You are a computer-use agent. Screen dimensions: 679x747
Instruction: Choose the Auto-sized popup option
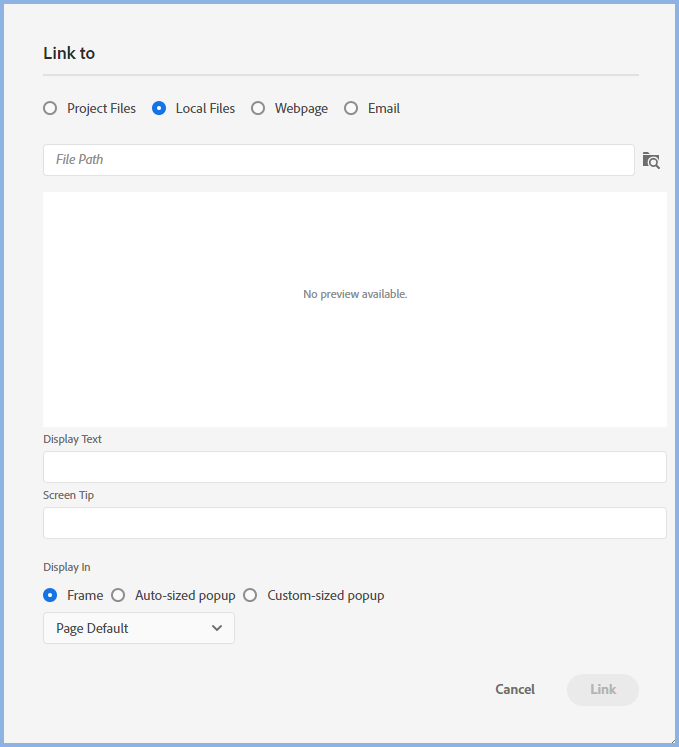(118, 595)
